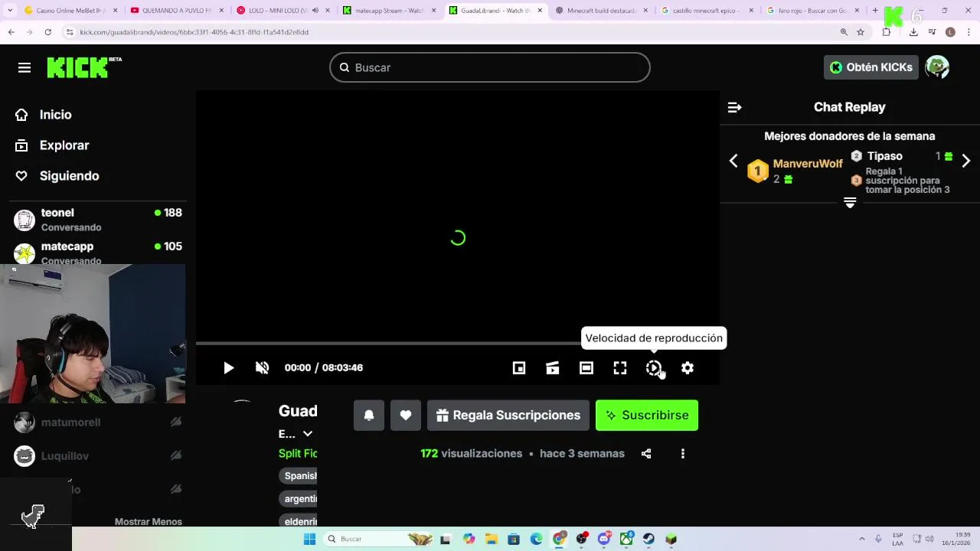Toggle mini player mode icon
The height and width of the screenshot is (551, 980).
[519, 368]
